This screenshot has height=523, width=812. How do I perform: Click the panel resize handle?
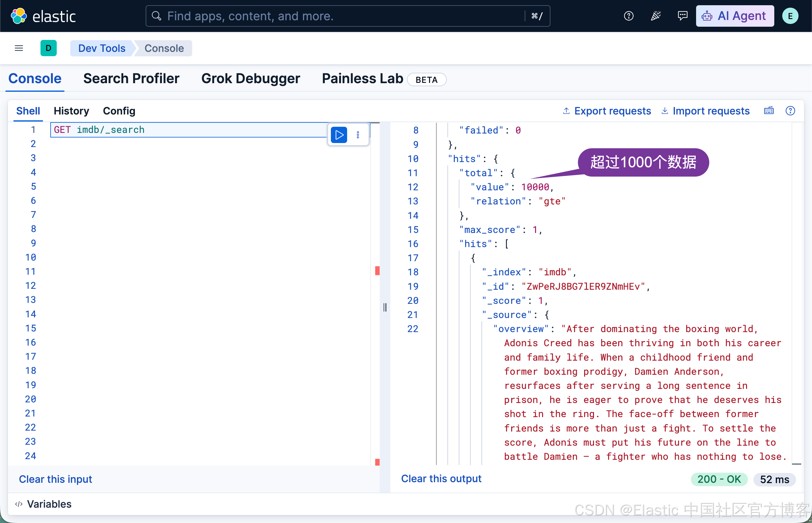(x=385, y=307)
